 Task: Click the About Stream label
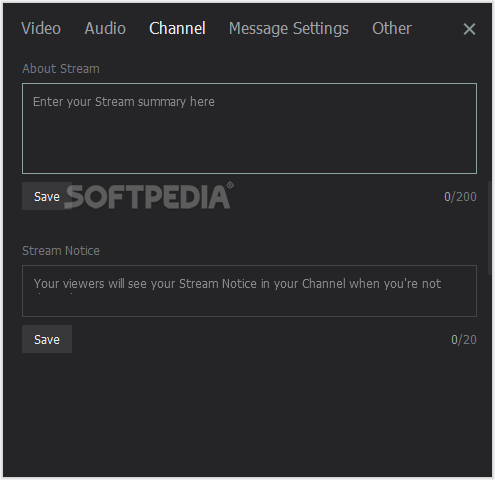61,69
